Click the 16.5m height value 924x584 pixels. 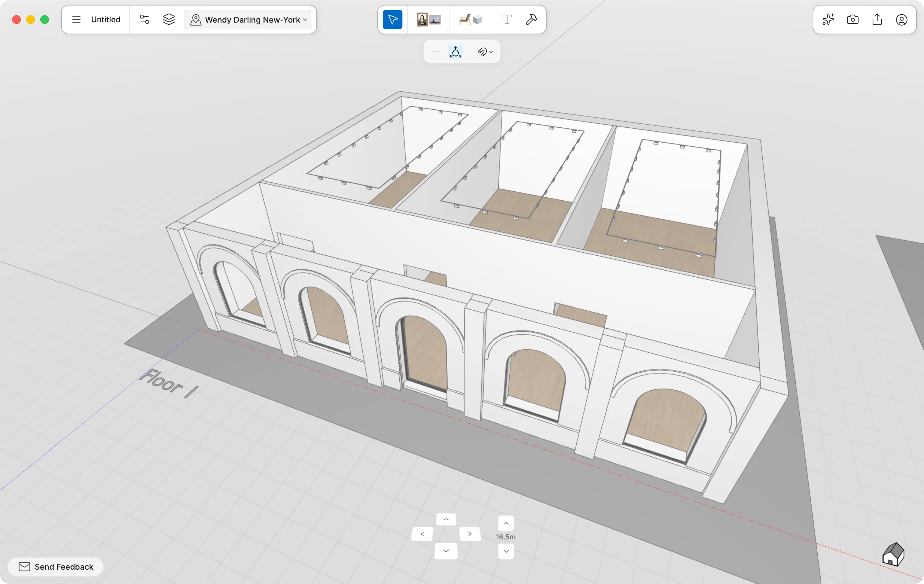pyautogui.click(x=506, y=537)
